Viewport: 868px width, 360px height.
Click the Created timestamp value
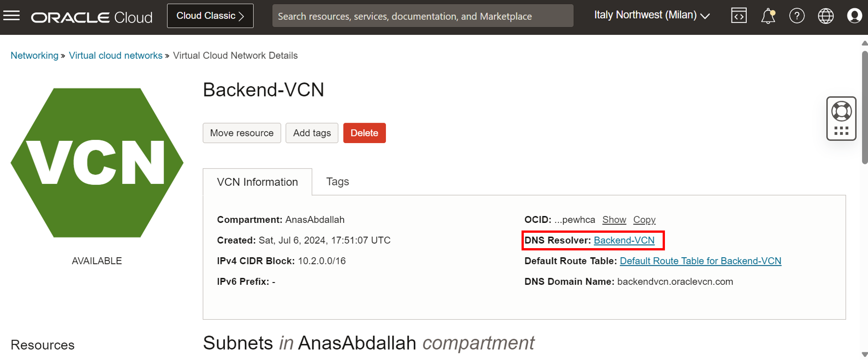324,240
